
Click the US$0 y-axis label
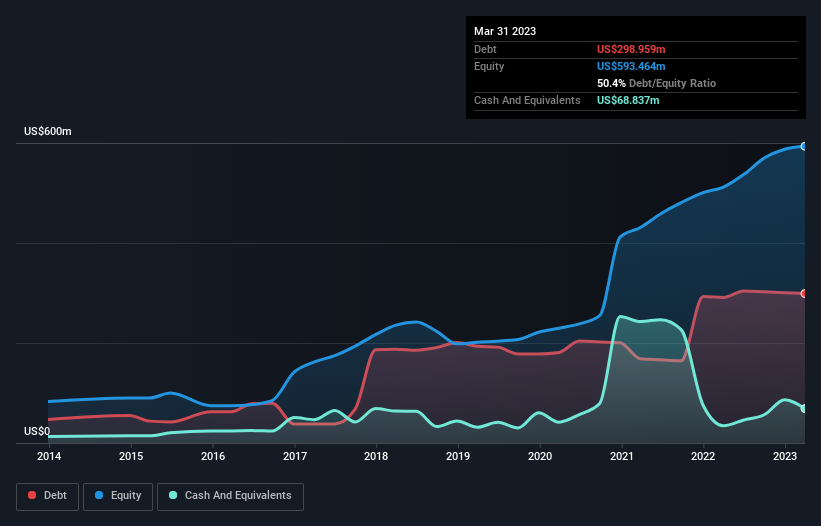coord(37,431)
